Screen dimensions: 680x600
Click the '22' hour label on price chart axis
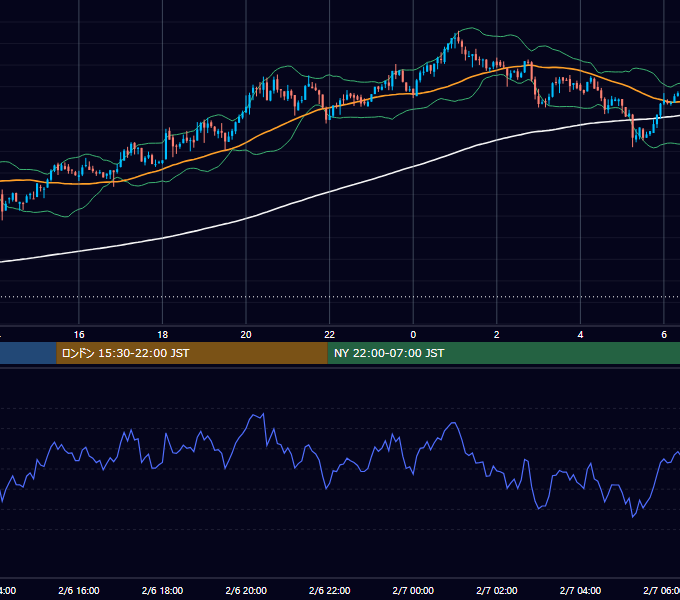click(x=330, y=335)
